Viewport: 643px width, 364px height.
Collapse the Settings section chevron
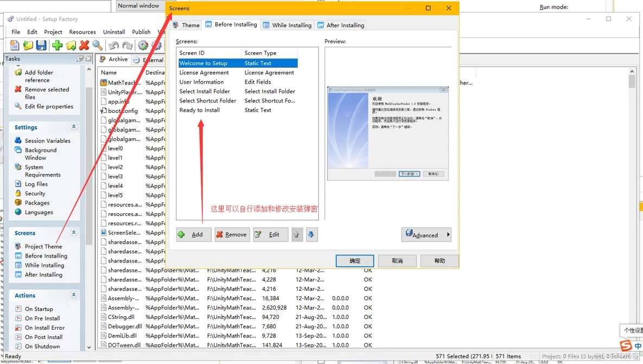point(74,126)
